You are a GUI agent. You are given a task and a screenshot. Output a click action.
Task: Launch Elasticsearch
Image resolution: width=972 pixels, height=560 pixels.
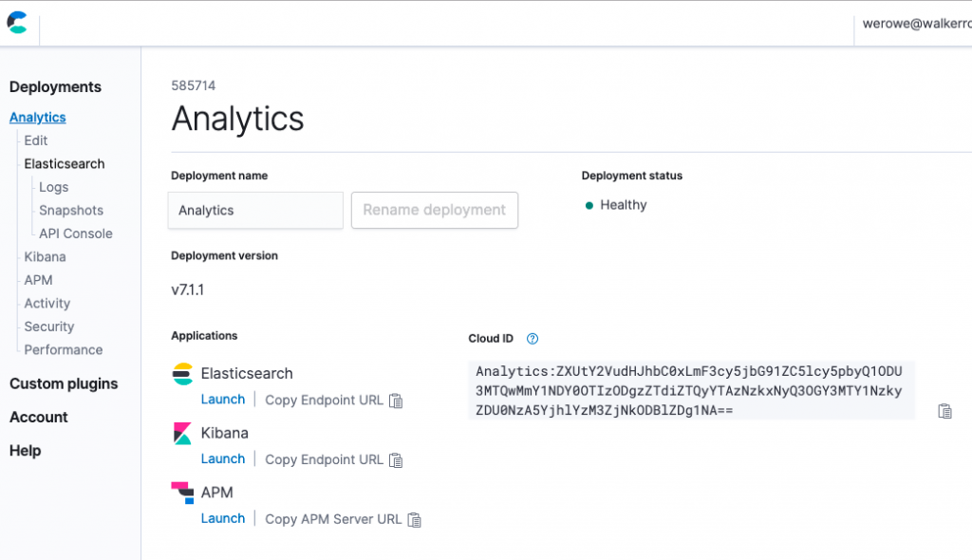[x=222, y=400]
